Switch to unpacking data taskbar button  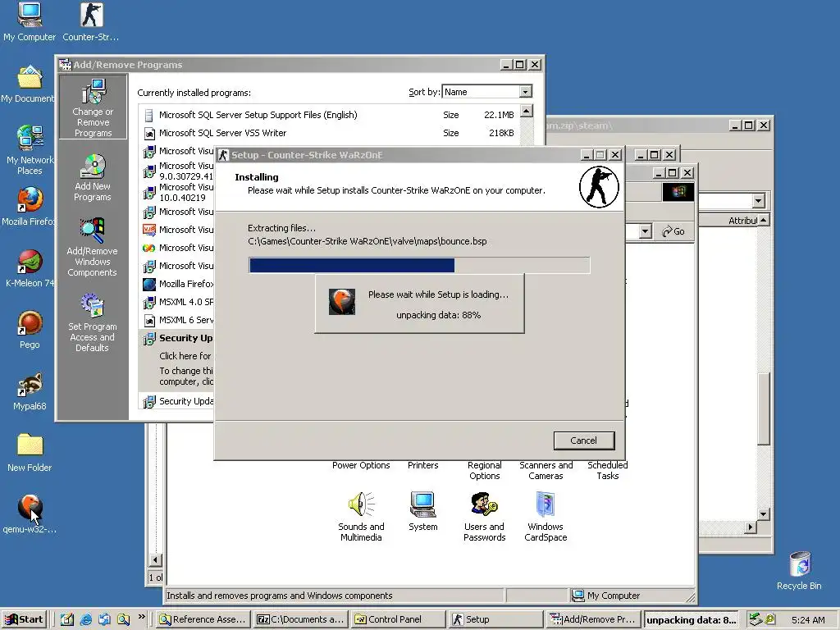pos(691,619)
